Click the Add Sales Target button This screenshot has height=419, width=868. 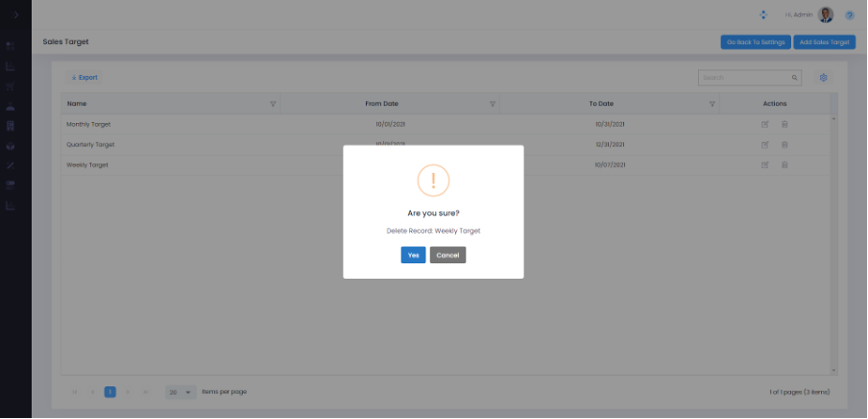click(x=824, y=42)
